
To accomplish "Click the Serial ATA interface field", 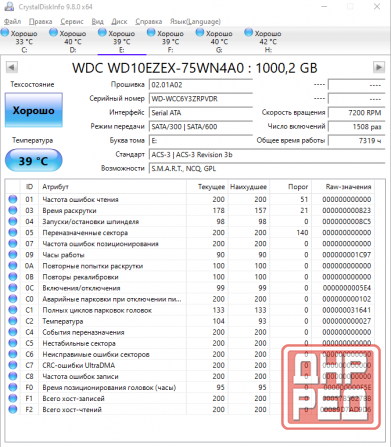I will click(201, 113).
